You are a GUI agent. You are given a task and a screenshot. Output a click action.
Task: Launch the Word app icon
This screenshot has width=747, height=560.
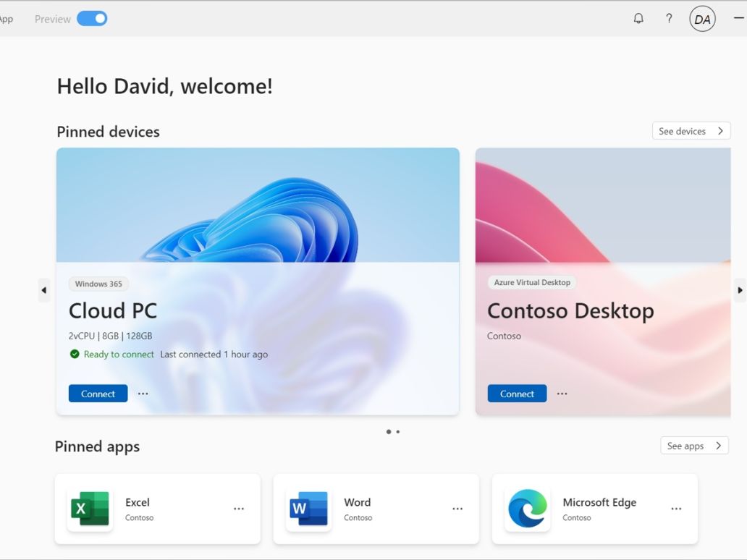tap(308, 509)
